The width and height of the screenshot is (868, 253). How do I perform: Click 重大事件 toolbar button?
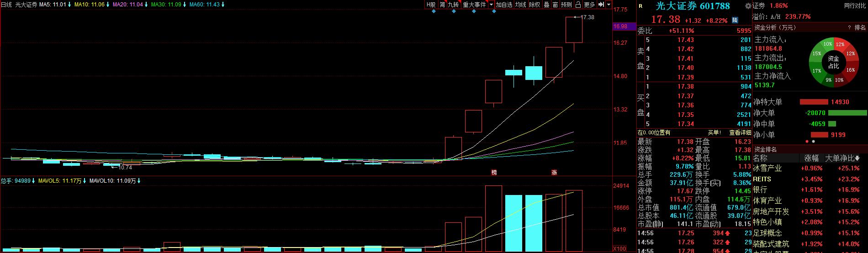tap(474, 5)
